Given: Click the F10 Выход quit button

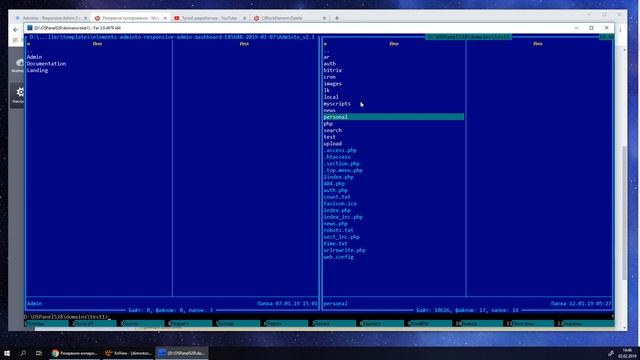Looking at the screenshot, I should point(479,323).
